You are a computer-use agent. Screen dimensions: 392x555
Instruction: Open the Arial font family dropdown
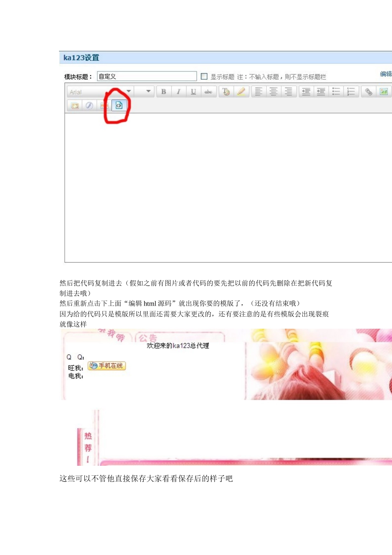(x=100, y=92)
